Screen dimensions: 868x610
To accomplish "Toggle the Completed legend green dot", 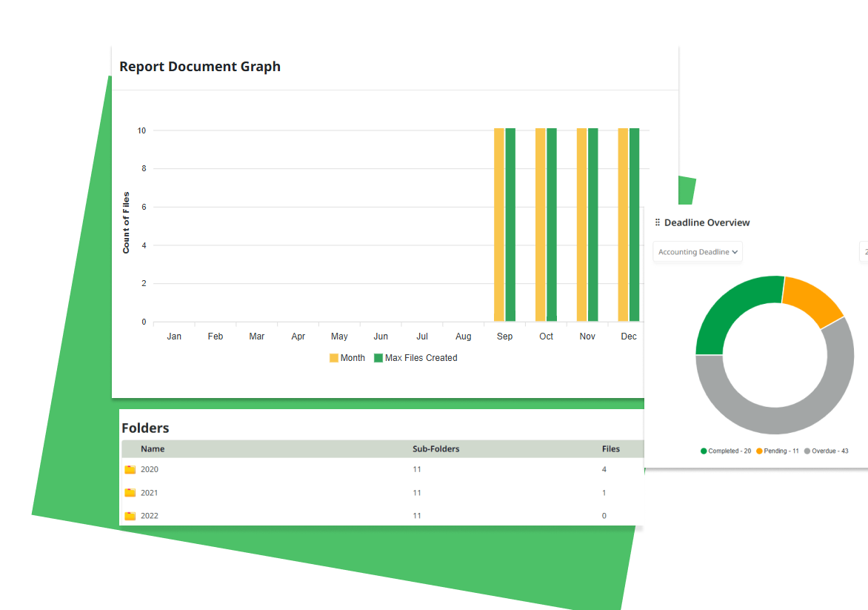I will coord(704,451).
